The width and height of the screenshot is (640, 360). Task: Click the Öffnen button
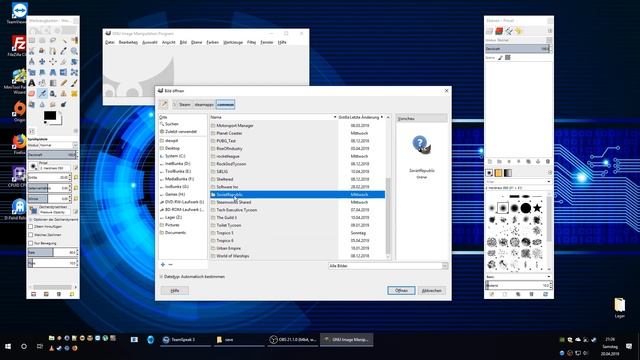coord(401,290)
